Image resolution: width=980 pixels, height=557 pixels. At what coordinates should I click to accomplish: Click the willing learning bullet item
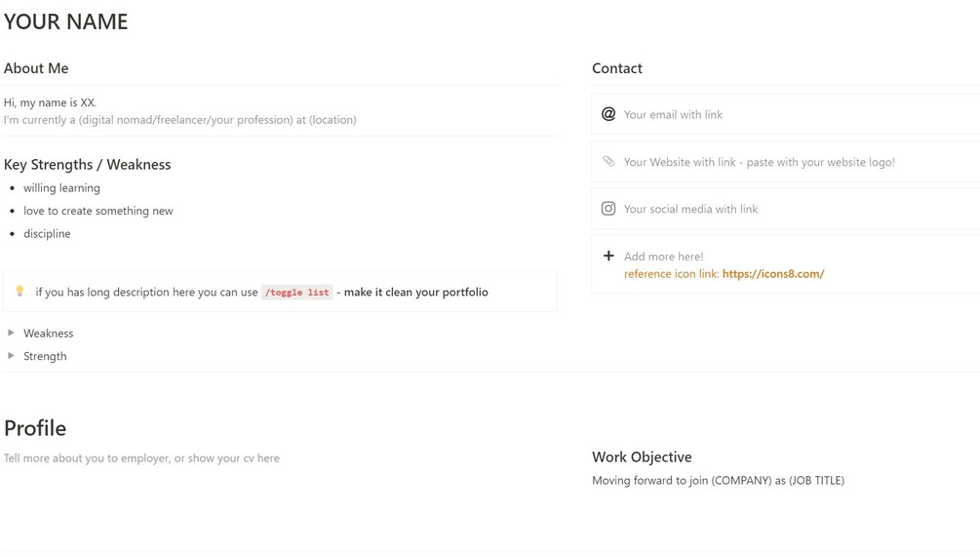tap(61, 188)
